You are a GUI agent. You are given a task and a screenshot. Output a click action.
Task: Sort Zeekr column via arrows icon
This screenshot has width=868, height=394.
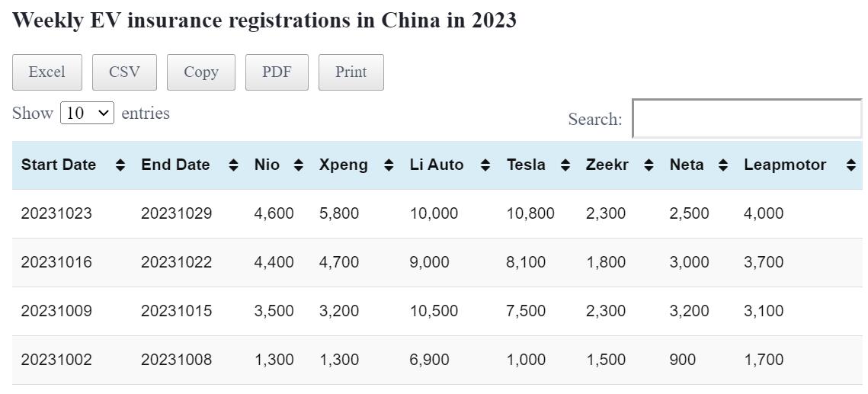click(649, 165)
